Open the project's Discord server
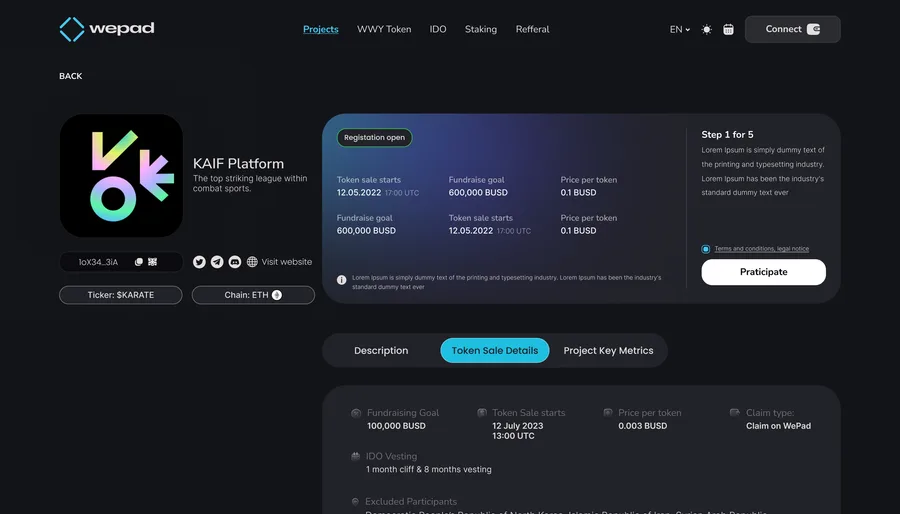Screen dimensions: 900x514 [x=235, y=262]
